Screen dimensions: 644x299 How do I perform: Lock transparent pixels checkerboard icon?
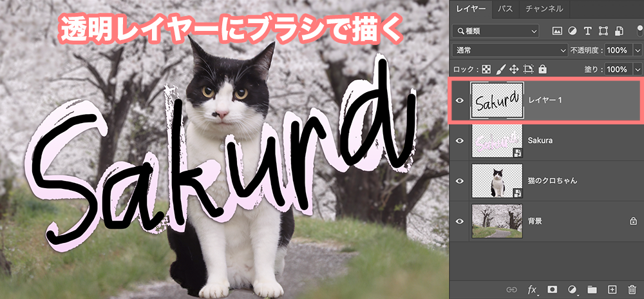(486, 69)
